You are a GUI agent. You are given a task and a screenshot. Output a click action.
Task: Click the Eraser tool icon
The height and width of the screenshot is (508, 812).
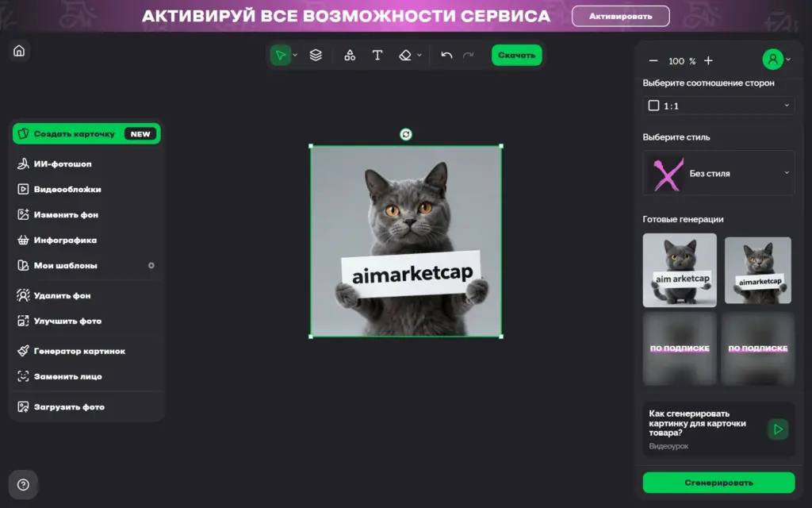point(404,55)
